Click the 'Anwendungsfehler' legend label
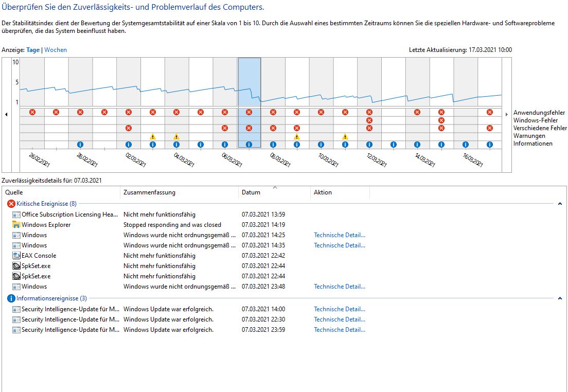This screenshot has height=392, width=568. [x=539, y=113]
